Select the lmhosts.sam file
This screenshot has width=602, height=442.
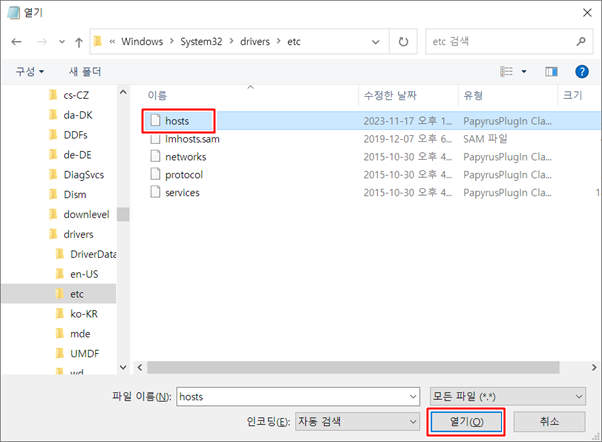192,139
